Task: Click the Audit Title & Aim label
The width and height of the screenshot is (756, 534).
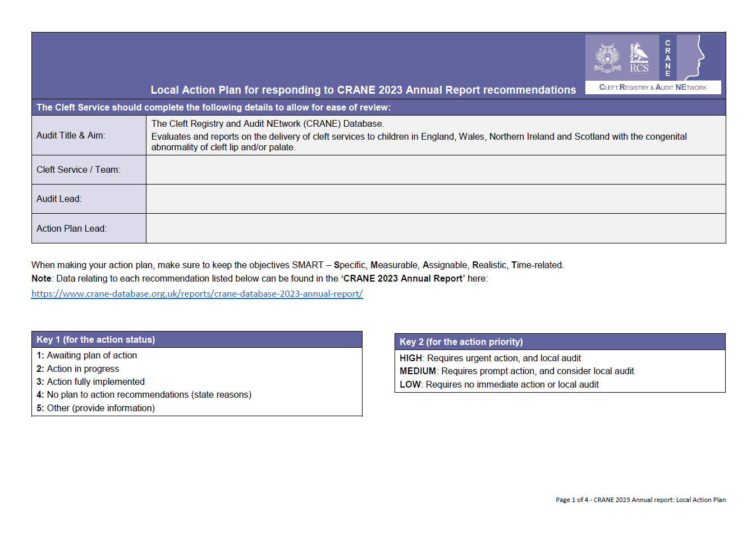Action: point(71,135)
